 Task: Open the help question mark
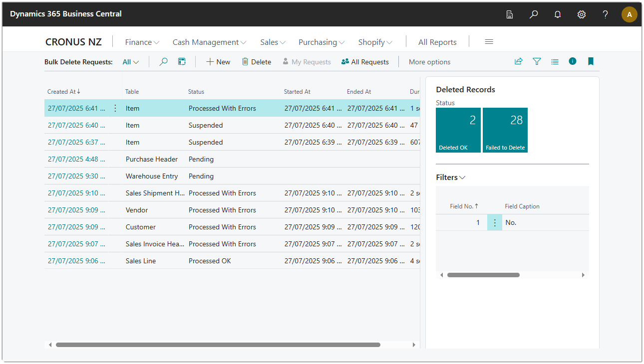click(606, 14)
